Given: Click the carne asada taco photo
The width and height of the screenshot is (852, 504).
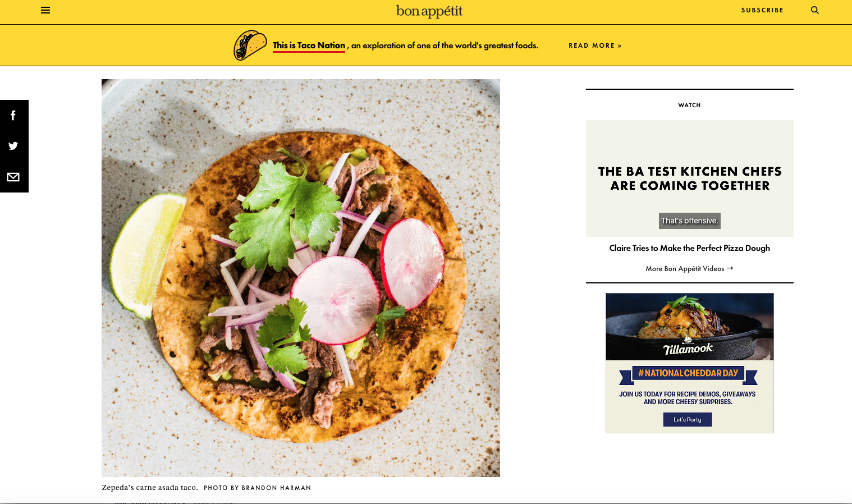Looking at the screenshot, I should 301,278.
